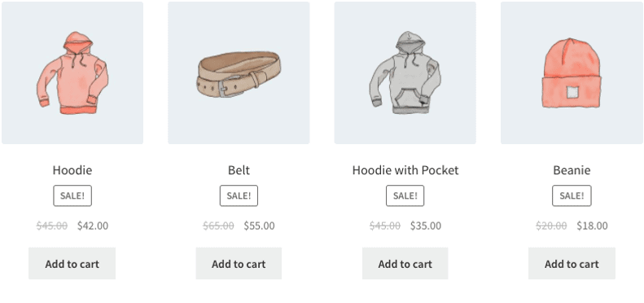The height and width of the screenshot is (303, 644).
Task: Click the SALE! badge under Belt
Action: 239,195
